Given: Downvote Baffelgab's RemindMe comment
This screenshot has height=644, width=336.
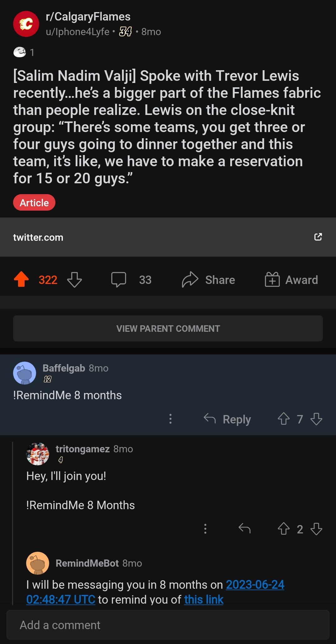Looking at the screenshot, I should pos(316,419).
